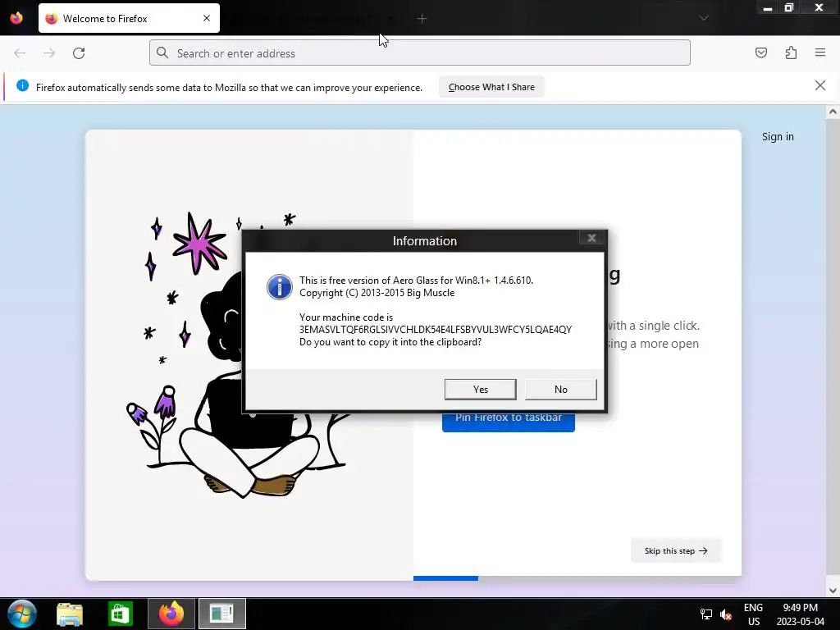Screen dimensions: 840x630
Task: Click the onboarding progress bar indicator
Action: (445, 578)
